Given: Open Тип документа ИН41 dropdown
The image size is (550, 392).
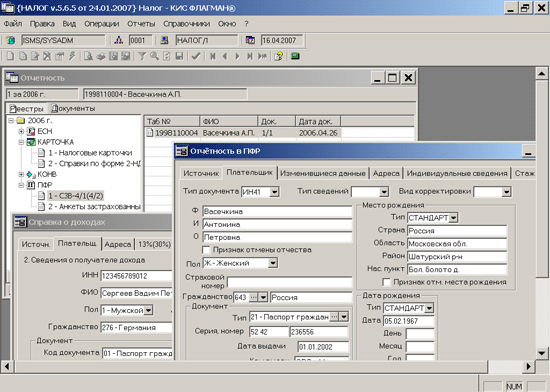Looking at the screenshot, I should click(274, 192).
